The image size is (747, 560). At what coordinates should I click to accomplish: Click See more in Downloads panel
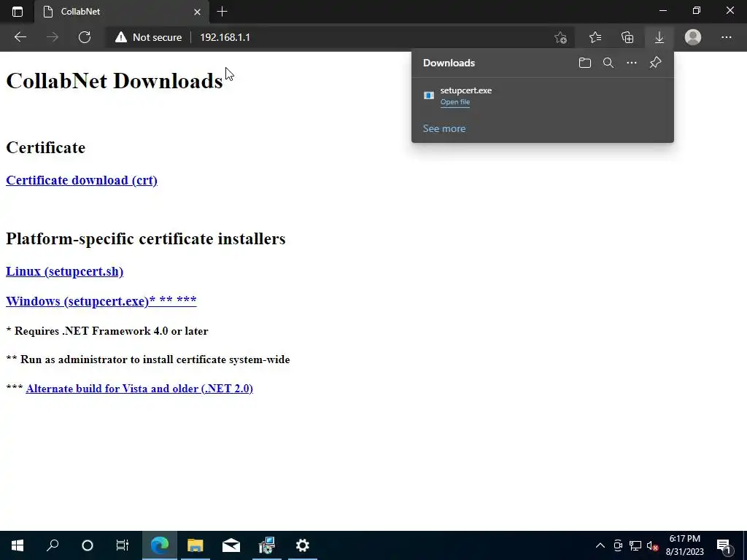(x=444, y=128)
